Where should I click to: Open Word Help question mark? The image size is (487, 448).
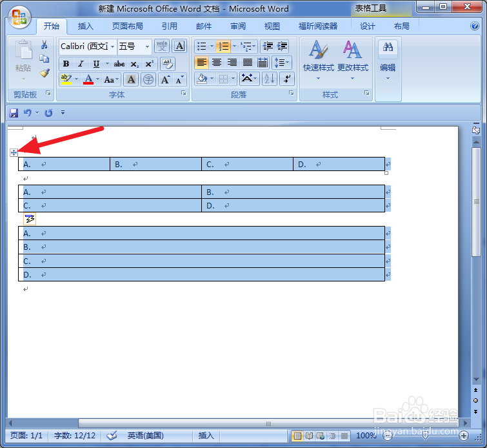tap(474, 26)
